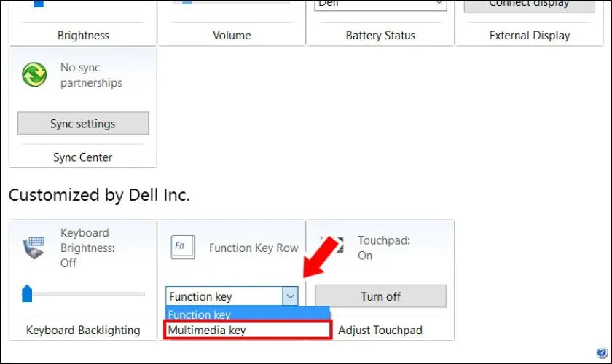
Task: Click the Function key combo box field
Action: [x=223, y=296]
